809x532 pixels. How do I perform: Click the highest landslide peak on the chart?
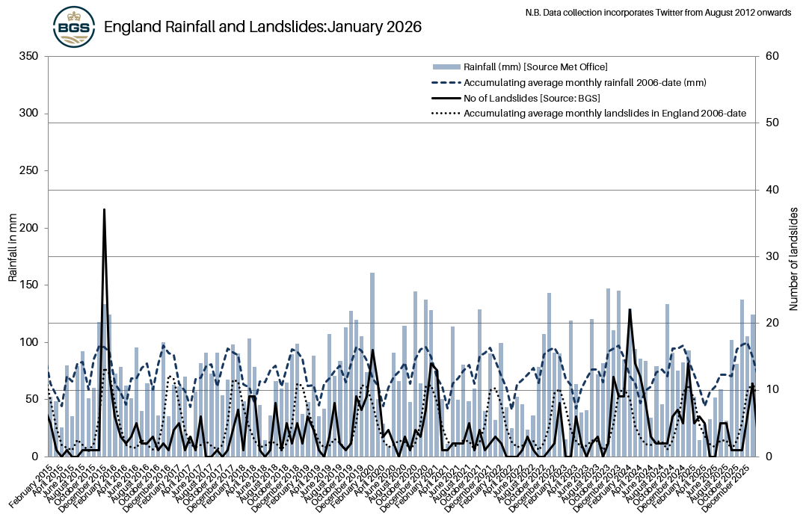click(104, 210)
